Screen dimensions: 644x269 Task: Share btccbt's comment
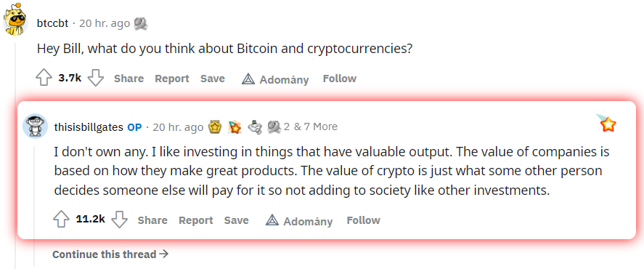(129, 78)
